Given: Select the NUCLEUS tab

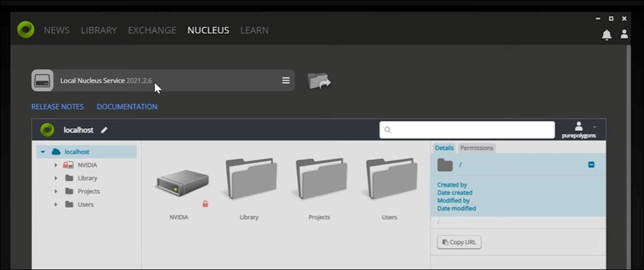Looking at the screenshot, I should (x=208, y=30).
